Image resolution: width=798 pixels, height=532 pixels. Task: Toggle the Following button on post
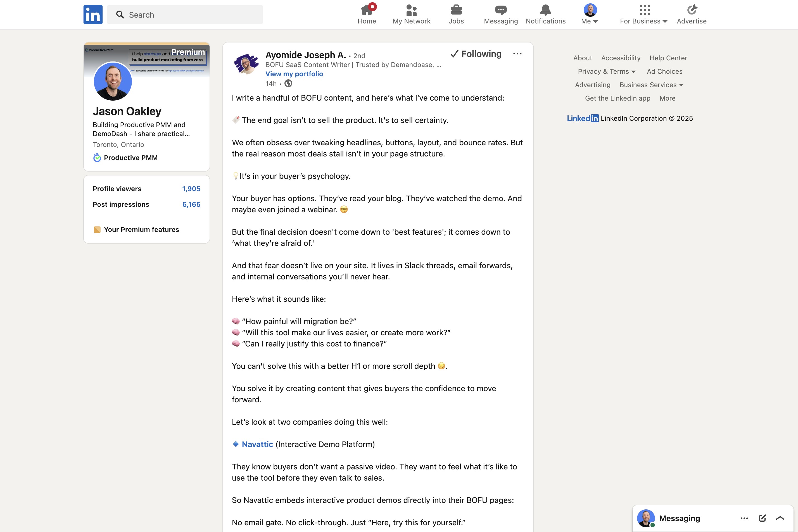tap(476, 54)
